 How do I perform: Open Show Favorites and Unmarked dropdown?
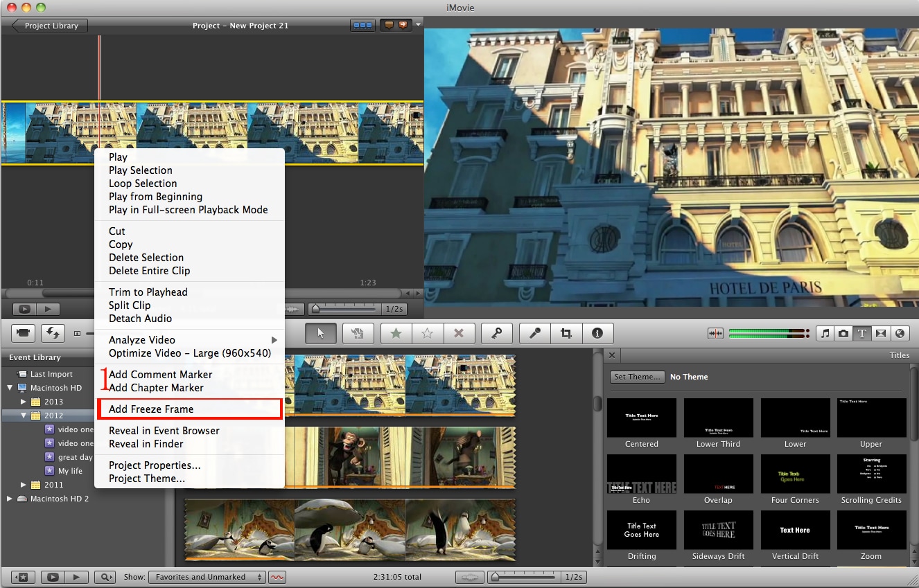coord(208,577)
